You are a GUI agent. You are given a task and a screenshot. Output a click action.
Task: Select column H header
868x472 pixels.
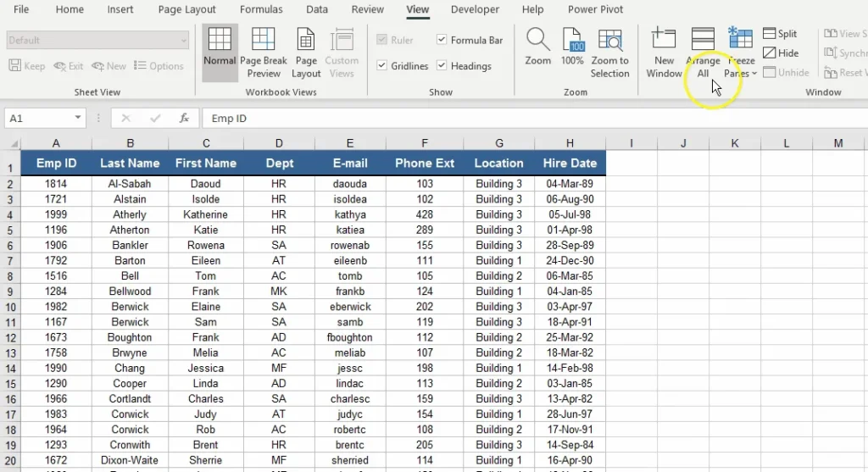coord(570,143)
